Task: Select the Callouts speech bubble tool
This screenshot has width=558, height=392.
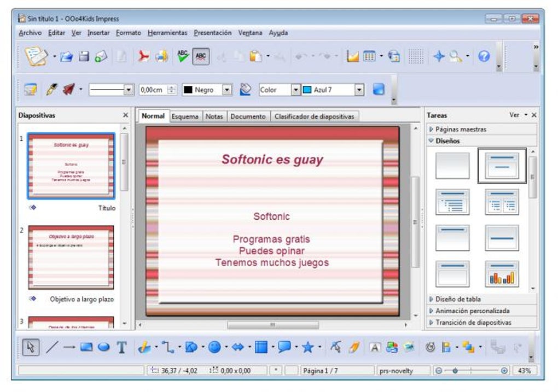Action: pyautogui.click(x=284, y=347)
